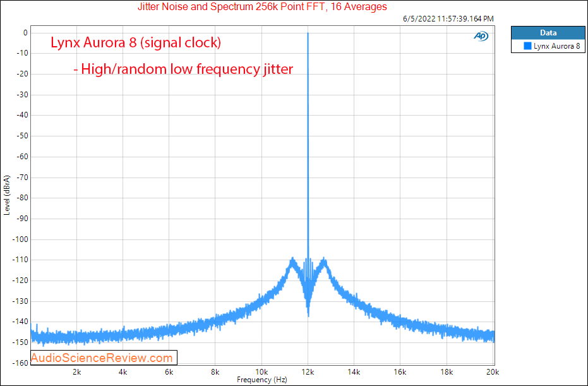The width and height of the screenshot is (588, 386).
Task: Click the 12k frequency axis label
Action: coord(308,371)
